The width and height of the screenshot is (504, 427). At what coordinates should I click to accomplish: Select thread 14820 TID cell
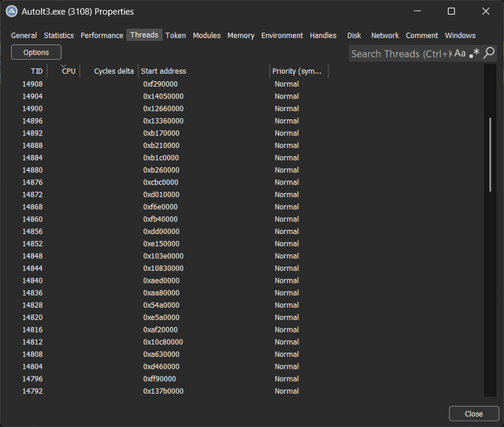tap(32, 317)
